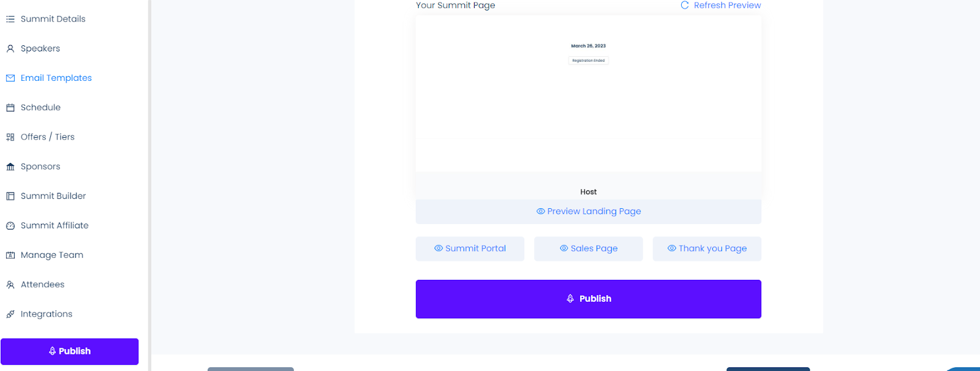Click the Integrations plug icon
The width and height of the screenshot is (980, 371).
10,314
